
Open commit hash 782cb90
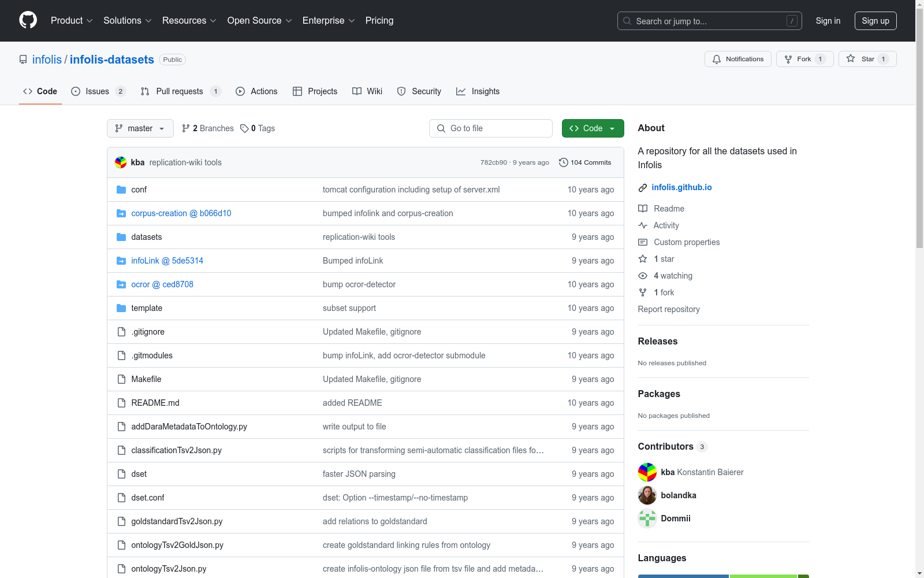click(494, 162)
